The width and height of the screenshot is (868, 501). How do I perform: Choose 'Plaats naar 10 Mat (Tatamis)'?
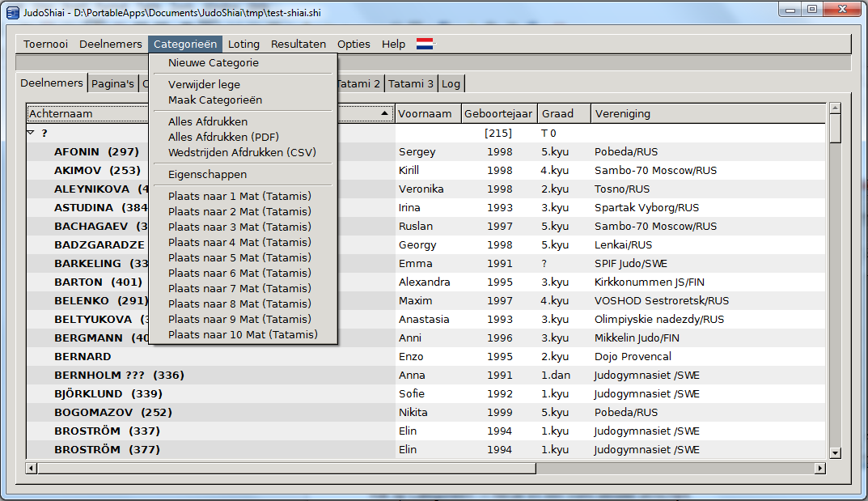(x=243, y=334)
